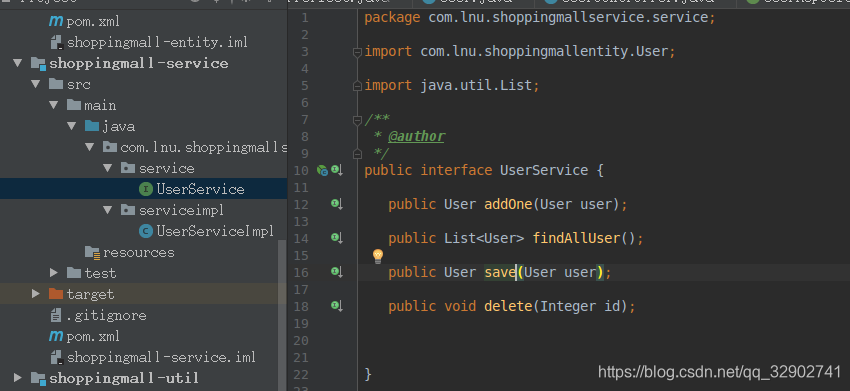Click the implemented-method gutter icon for addOne
The image size is (850, 391).
pos(337,204)
